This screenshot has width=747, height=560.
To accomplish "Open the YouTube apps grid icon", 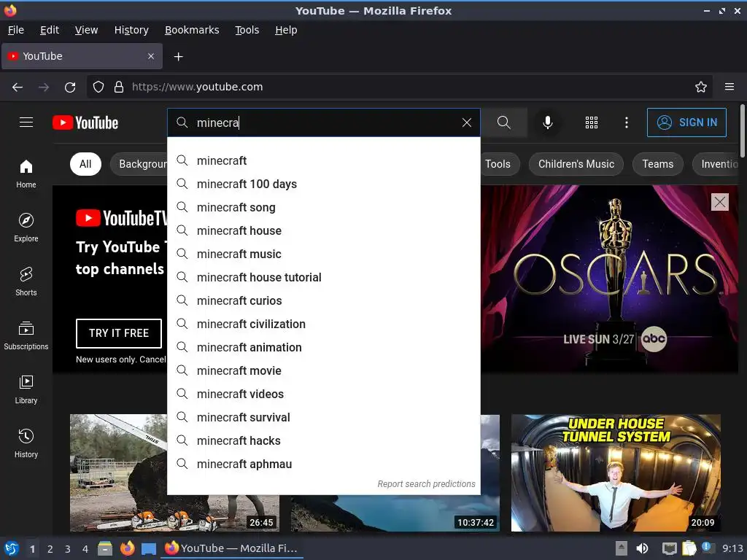I will [x=591, y=122].
